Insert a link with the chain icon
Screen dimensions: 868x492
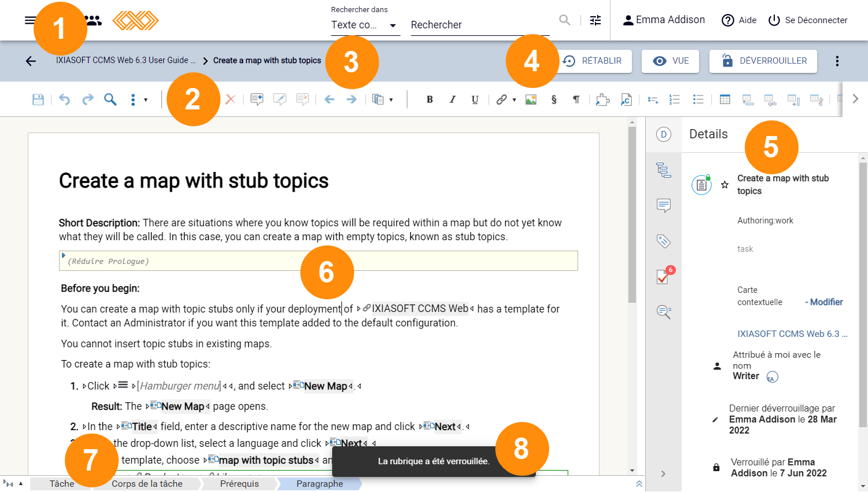tap(502, 100)
